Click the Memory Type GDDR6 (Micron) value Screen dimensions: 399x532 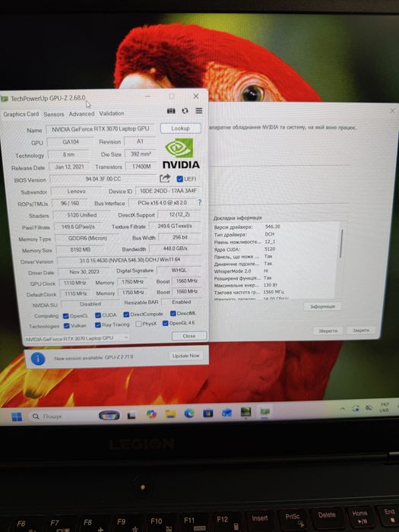87,239
